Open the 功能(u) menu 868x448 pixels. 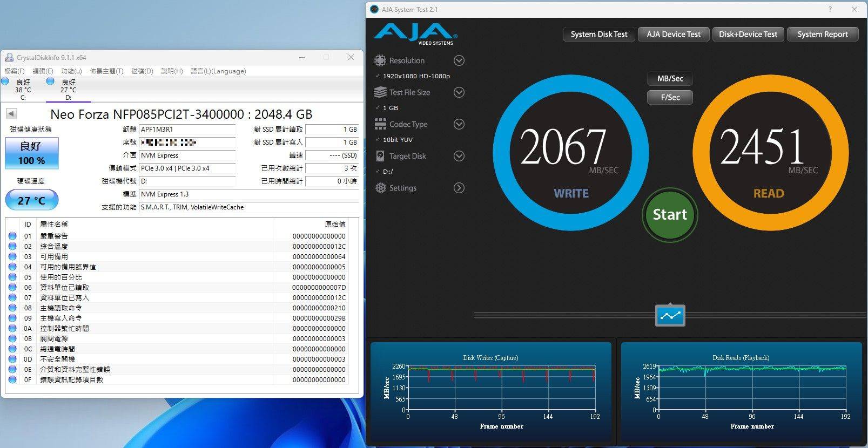click(71, 71)
